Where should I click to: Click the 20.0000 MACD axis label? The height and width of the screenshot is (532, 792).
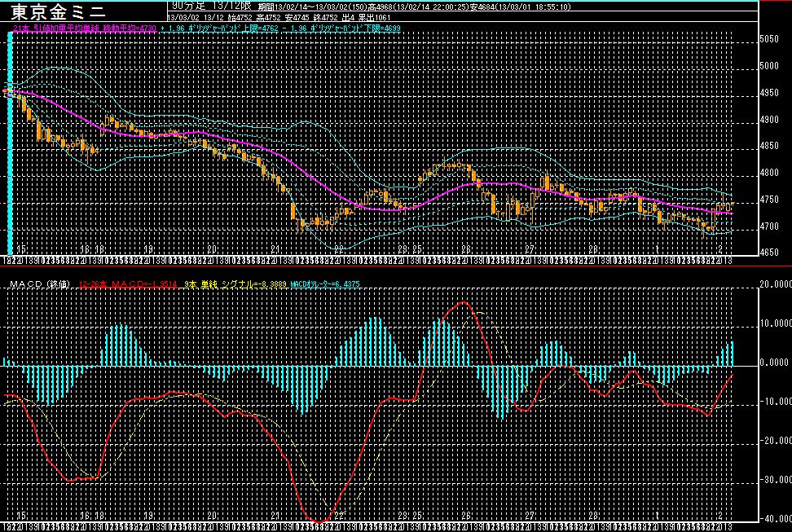(774, 284)
